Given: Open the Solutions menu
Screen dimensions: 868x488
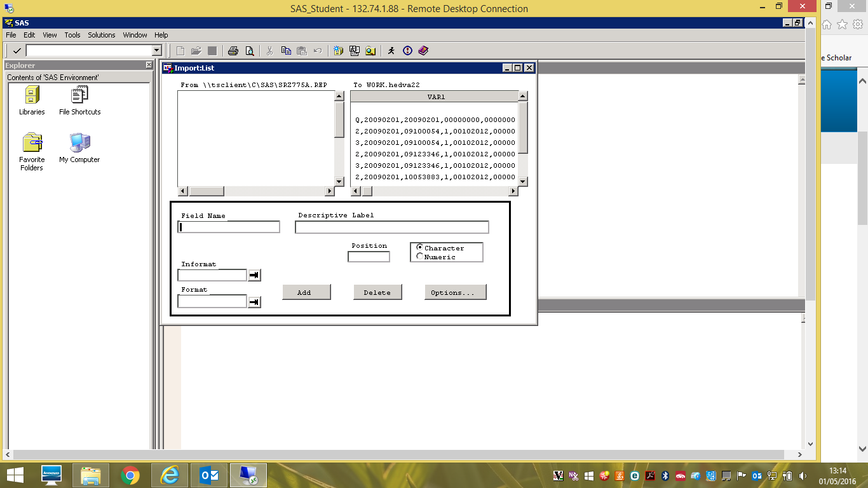Looking at the screenshot, I should [x=101, y=35].
